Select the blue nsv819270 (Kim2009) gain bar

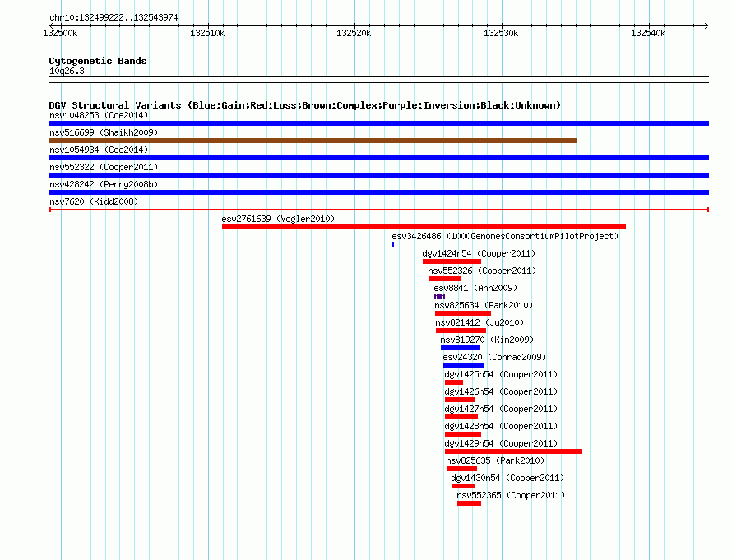(x=461, y=348)
